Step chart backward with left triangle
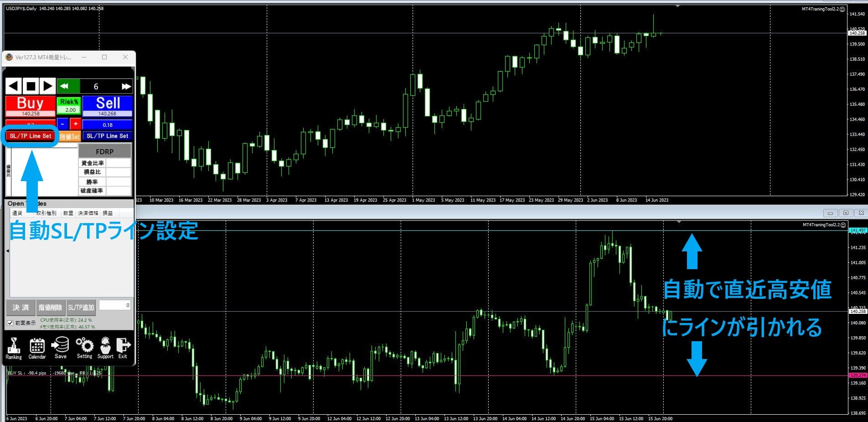This screenshot has width=868, height=422. pyautogui.click(x=14, y=86)
